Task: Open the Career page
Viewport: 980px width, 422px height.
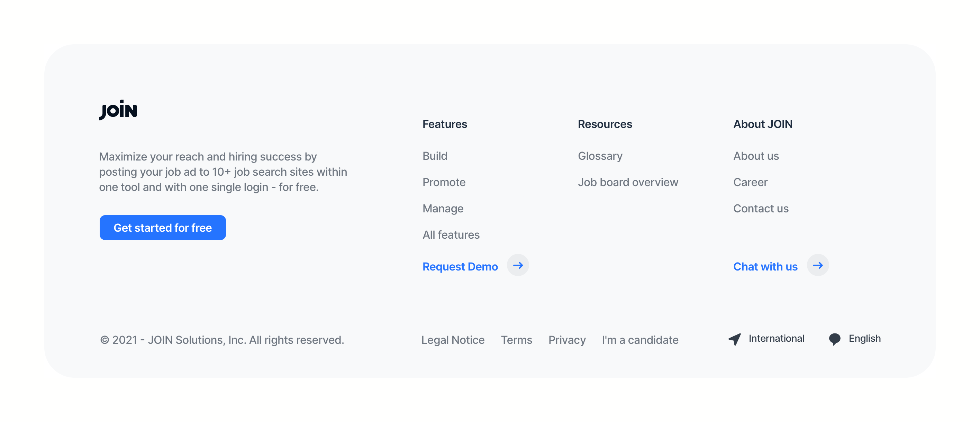Action: tap(750, 182)
